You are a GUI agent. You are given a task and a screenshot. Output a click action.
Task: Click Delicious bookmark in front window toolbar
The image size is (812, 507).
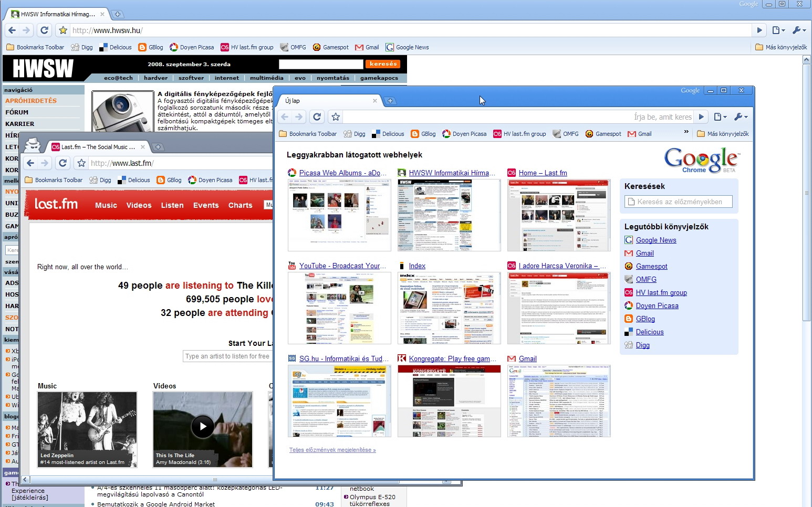click(388, 134)
